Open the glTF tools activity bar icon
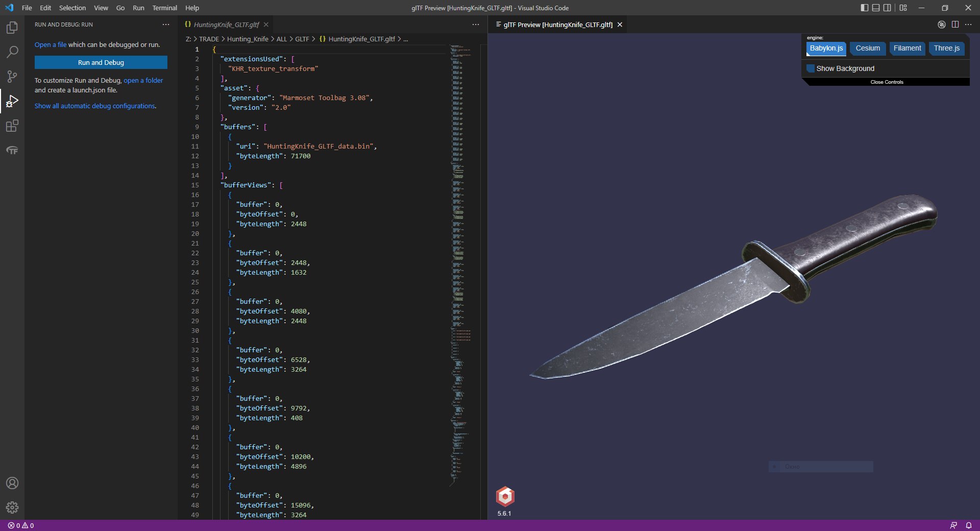The image size is (980, 531). tap(12, 150)
